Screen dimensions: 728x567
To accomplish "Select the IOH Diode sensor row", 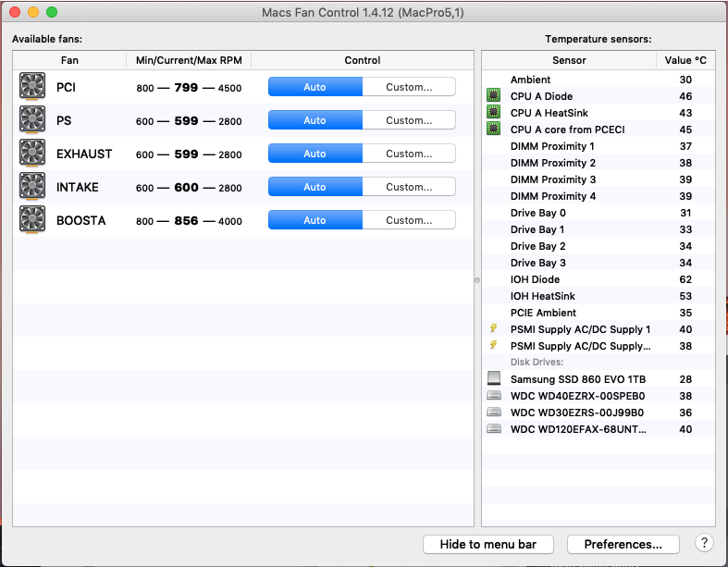I will point(598,279).
